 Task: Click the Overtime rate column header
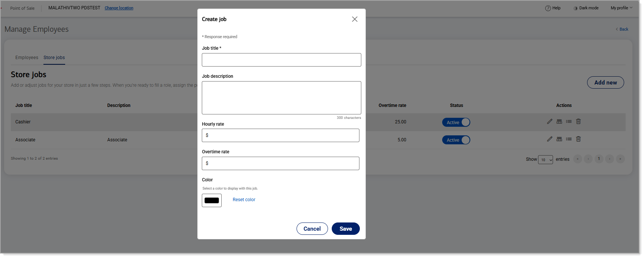[392, 105]
